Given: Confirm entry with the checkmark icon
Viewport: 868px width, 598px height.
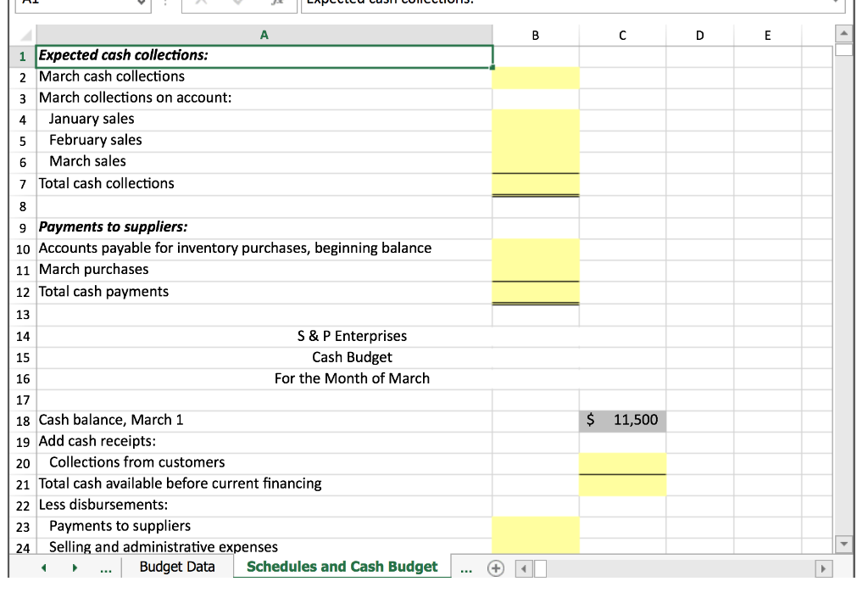Looking at the screenshot, I should (240, 3).
